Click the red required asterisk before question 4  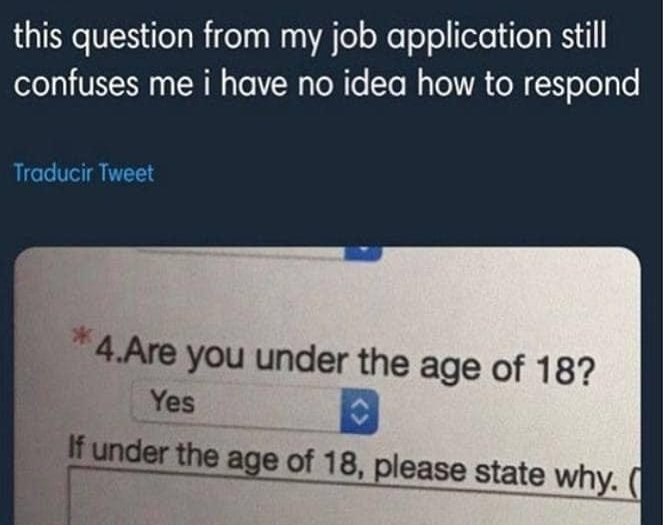(82, 335)
